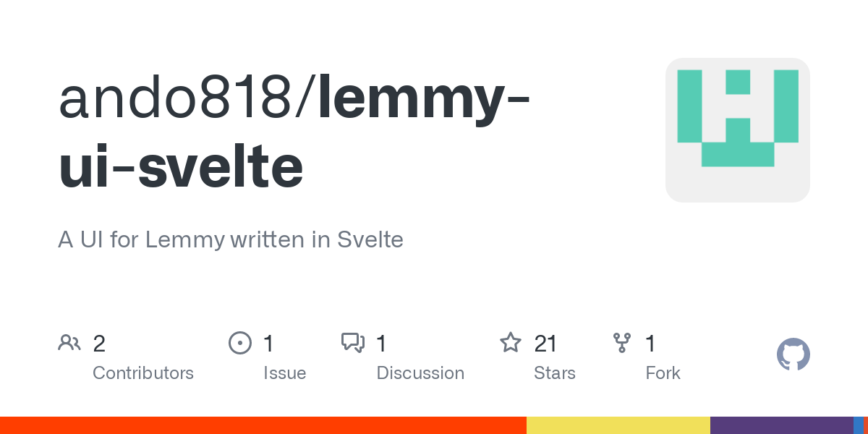Image resolution: width=868 pixels, height=434 pixels.
Task: Click the Fork label
Action: click(x=663, y=373)
